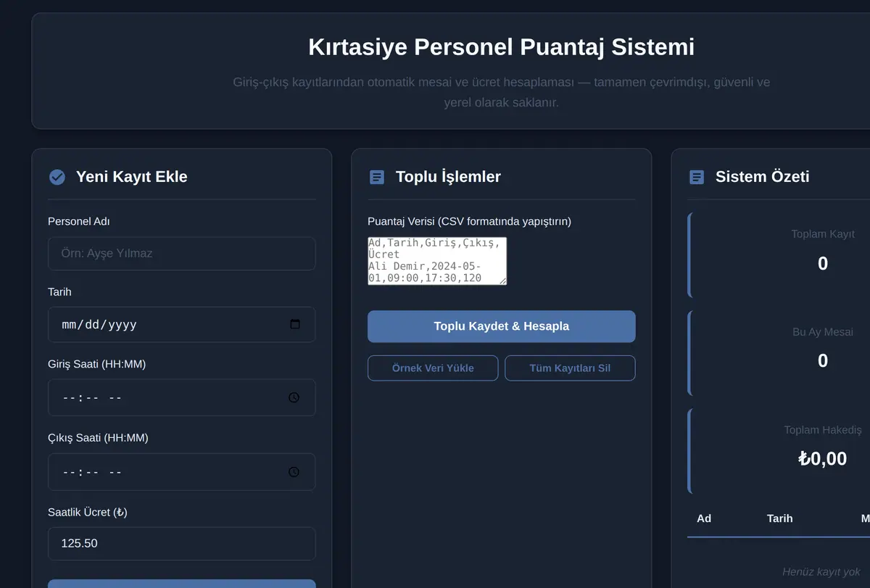The image size is (870, 588).
Task: Click the Çıkış Saati time input
Action: coord(182,472)
